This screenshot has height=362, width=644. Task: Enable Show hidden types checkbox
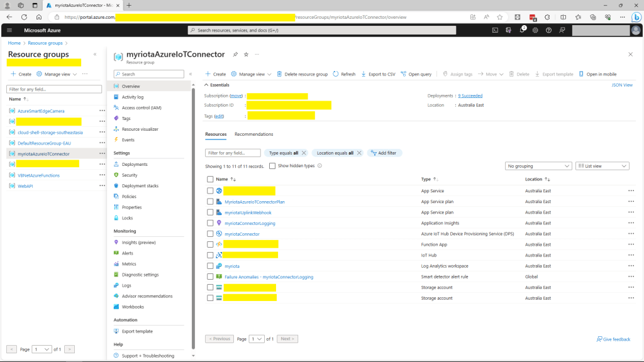pyautogui.click(x=272, y=166)
